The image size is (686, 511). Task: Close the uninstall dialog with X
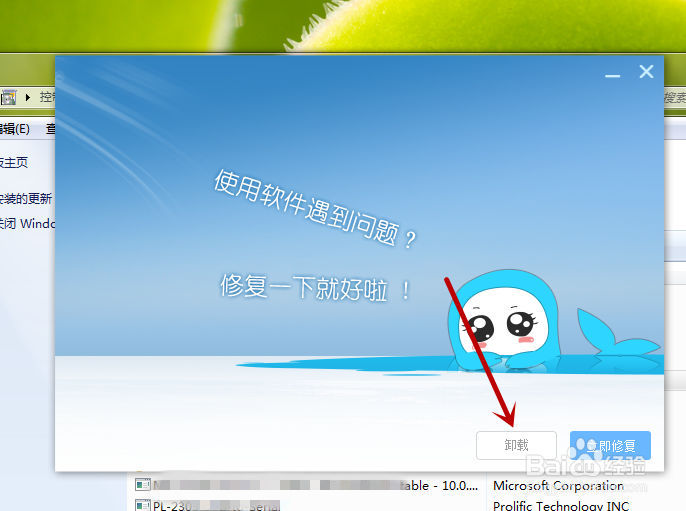pos(646,72)
